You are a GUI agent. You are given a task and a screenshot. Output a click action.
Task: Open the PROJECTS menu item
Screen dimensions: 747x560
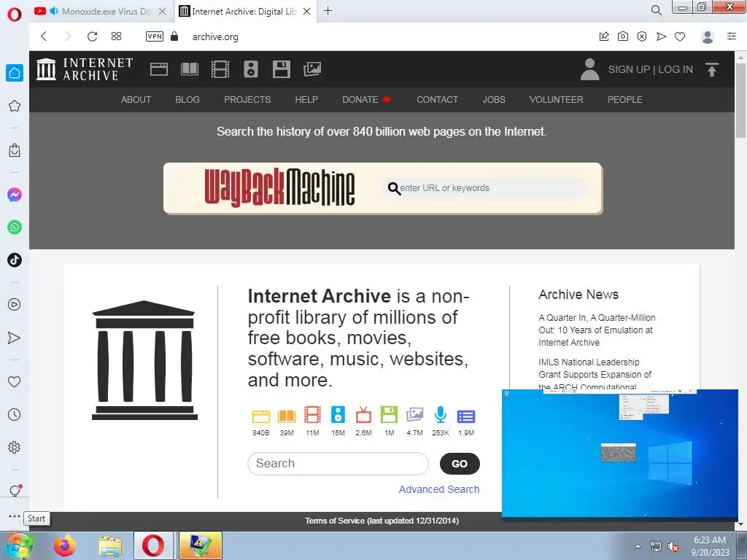pyautogui.click(x=247, y=99)
